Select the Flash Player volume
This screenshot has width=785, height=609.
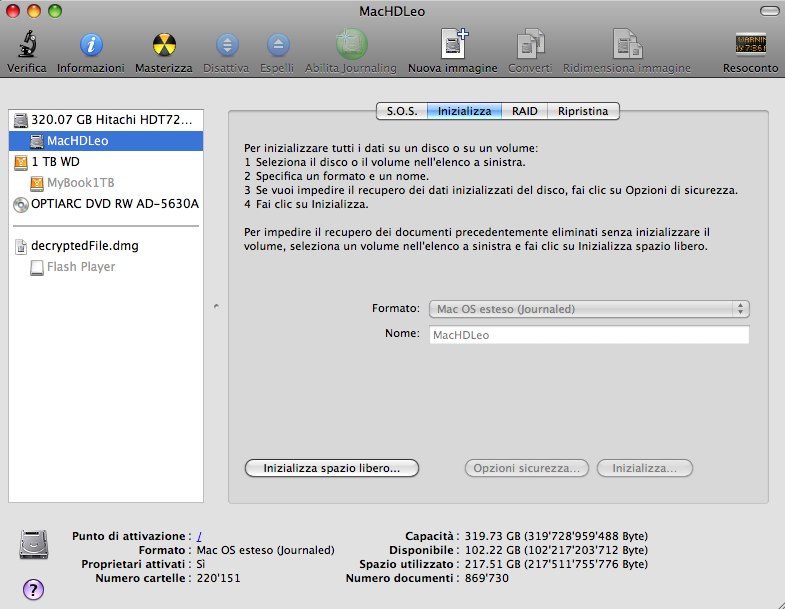[x=106, y=267]
